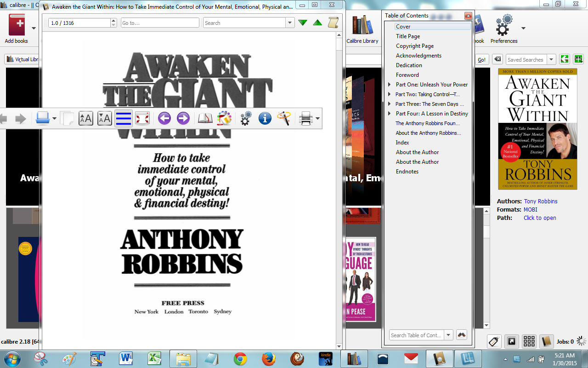Open Preferences in calibre main window
588x368 pixels.
(x=503, y=29)
